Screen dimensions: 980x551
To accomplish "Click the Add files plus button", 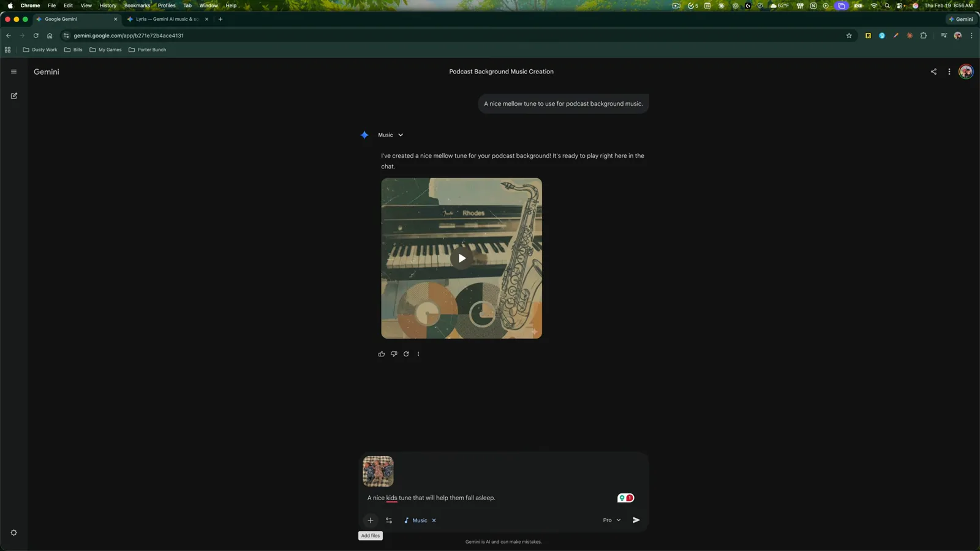I will tap(370, 520).
